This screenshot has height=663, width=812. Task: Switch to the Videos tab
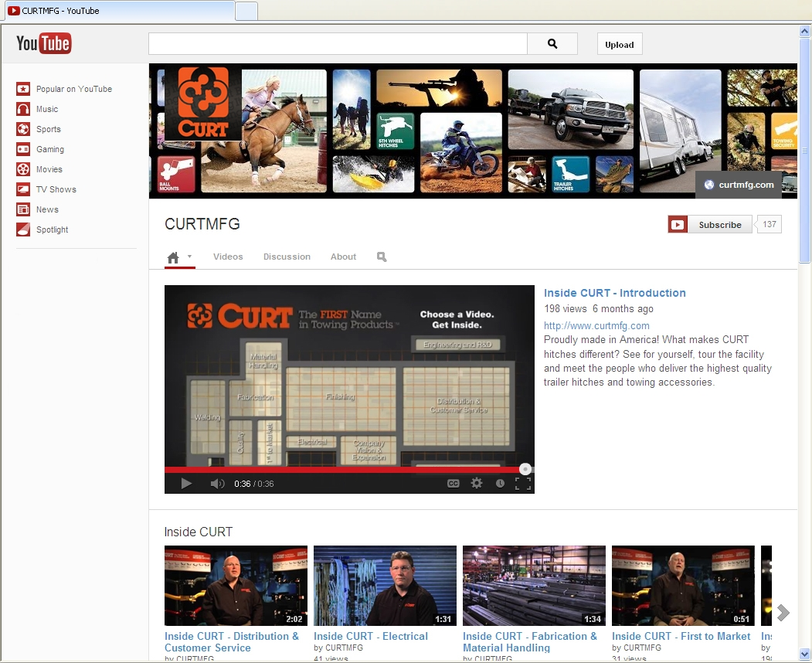(x=228, y=256)
